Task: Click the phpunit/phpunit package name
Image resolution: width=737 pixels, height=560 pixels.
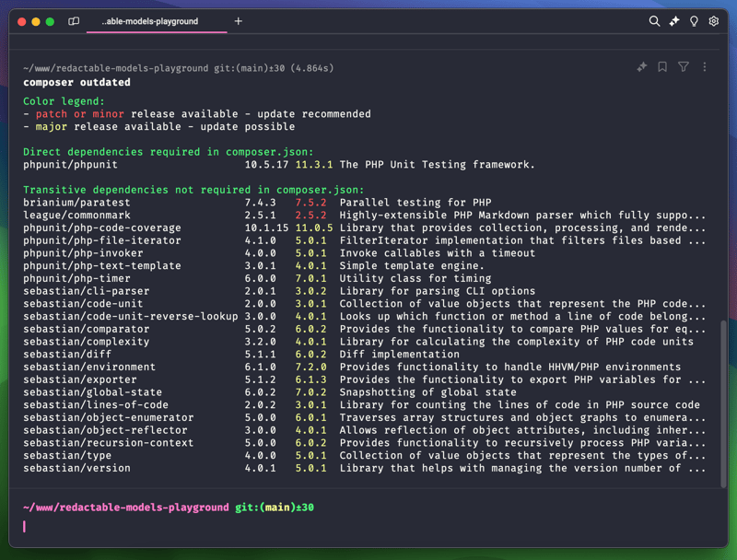Action: [x=70, y=165]
